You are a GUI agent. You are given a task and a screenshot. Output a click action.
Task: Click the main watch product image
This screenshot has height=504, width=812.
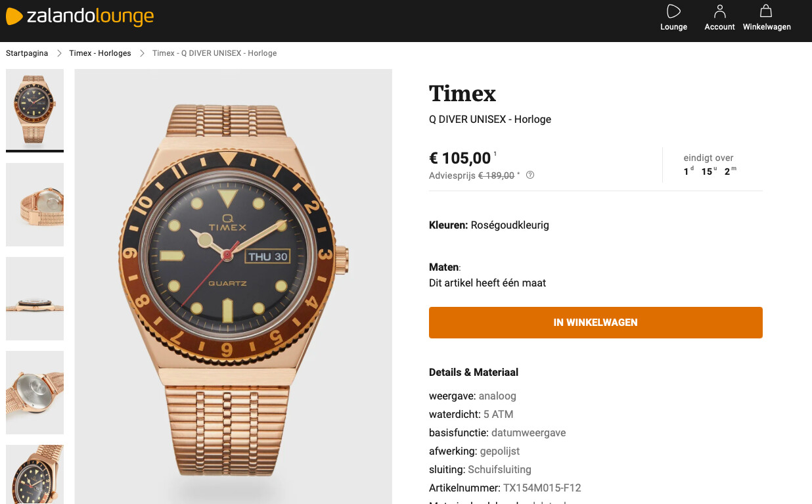coord(233,286)
